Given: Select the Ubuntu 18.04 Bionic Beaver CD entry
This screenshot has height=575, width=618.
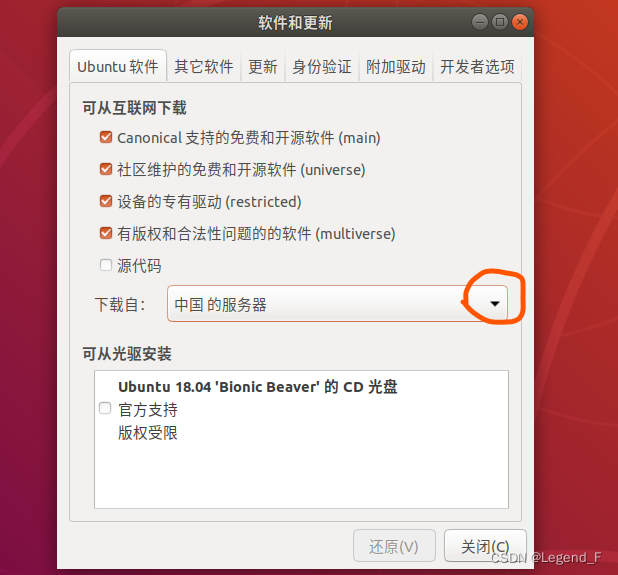Looking at the screenshot, I should pyautogui.click(x=301, y=410).
